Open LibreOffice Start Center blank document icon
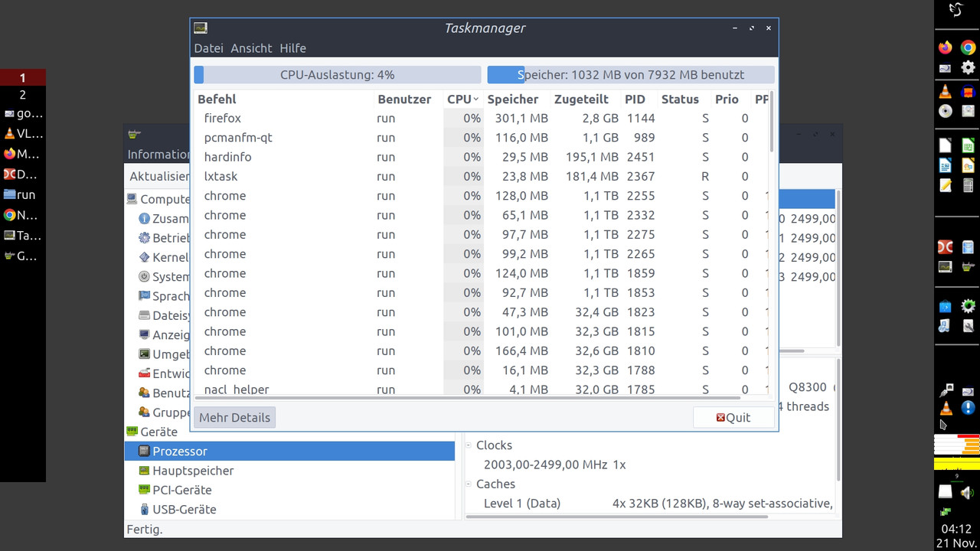 click(946, 145)
